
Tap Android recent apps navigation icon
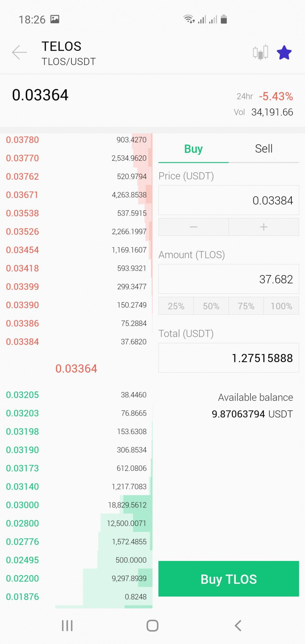(x=67, y=626)
